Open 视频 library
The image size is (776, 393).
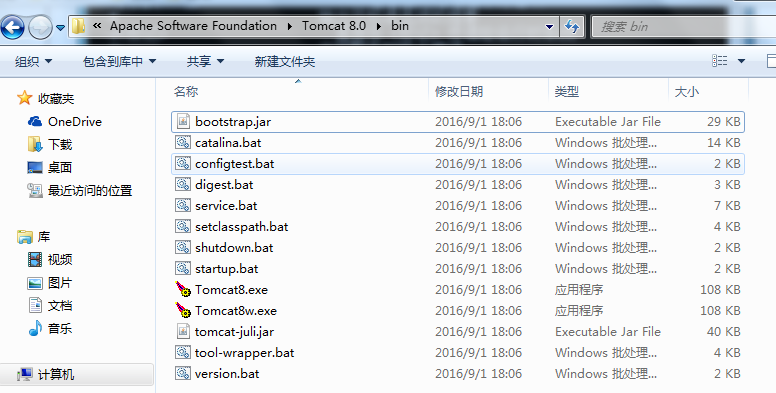click(60, 259)
